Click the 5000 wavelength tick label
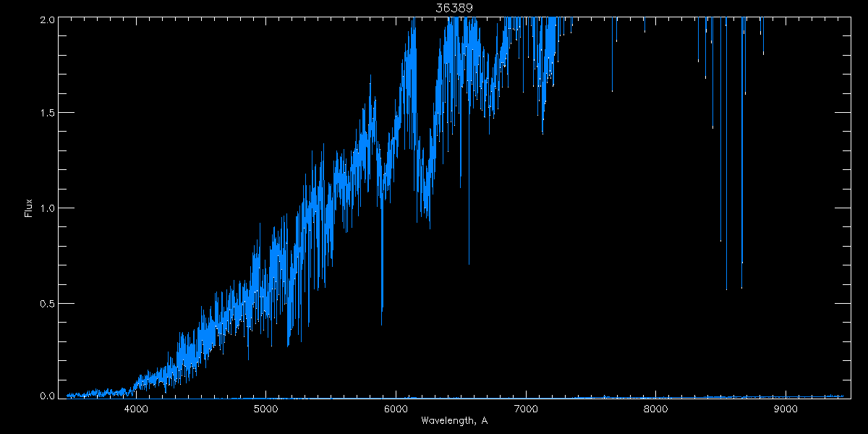Image resolution: width=868 pixels, height=434 pixels. [x=266, y=409]
